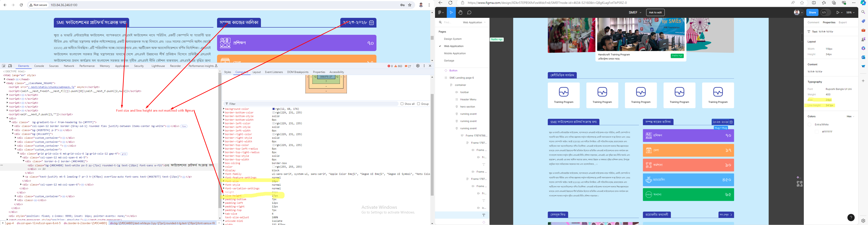This screenshot has width=868, height=225.
Task: Enable the Group checkbox in Computed
Action: pyautogui.click(x=419, y=104)
